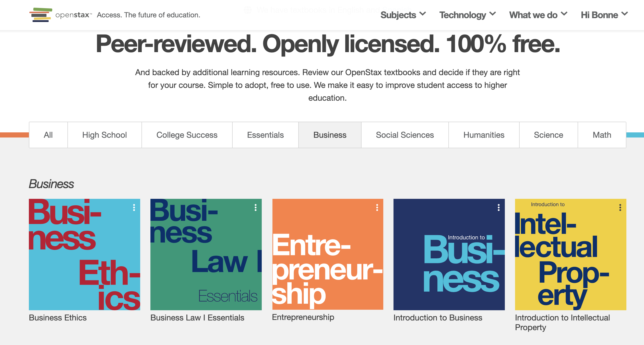644x345 pixels.
Task: Switch to the High School tab
Action: coord(104,135)
